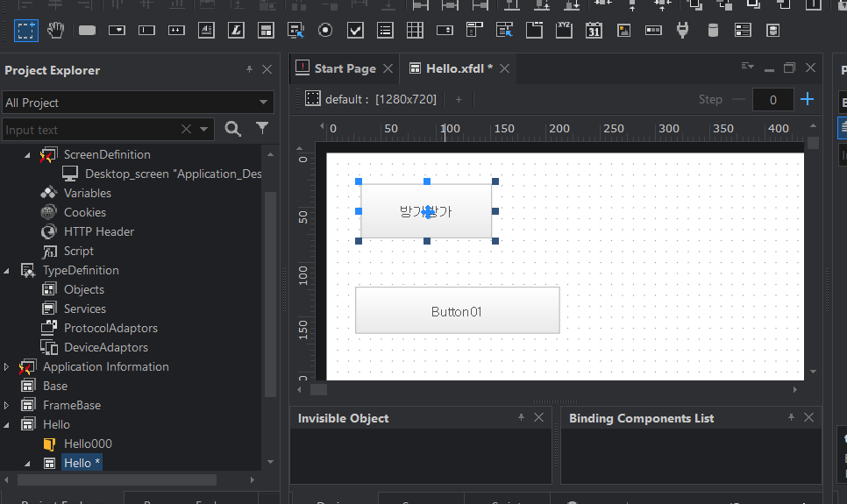847x504 pixels.
Task: Choose the TextArea component tool
Action: (206, 31)
